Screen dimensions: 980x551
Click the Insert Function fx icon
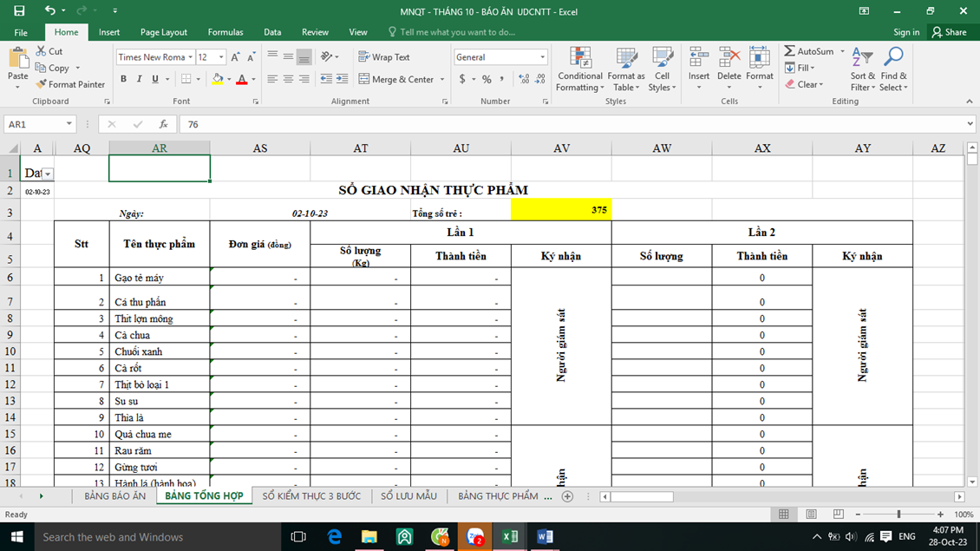coord(163,124)
